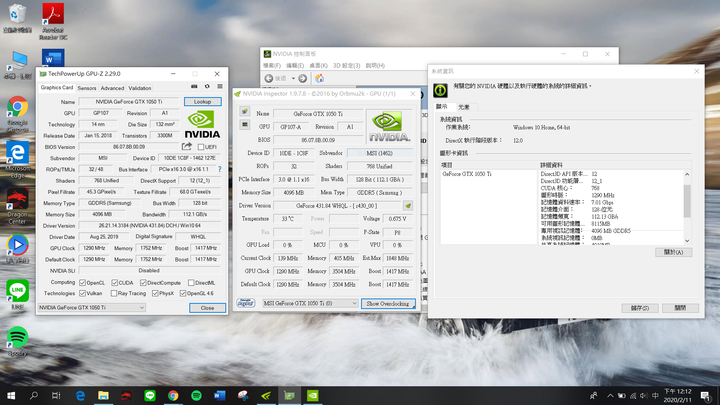Click Show Overclocking button in Inspector
The width and height of the screenshot is (720, 405).
388,304
